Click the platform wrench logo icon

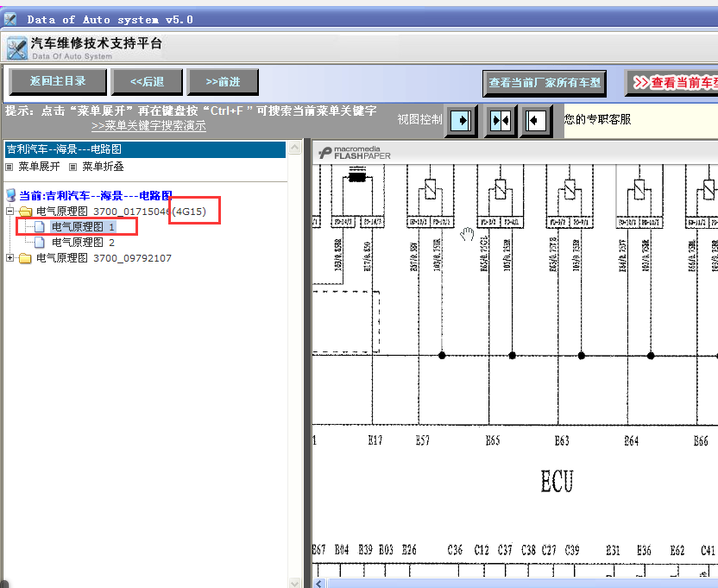pos(17,48)
